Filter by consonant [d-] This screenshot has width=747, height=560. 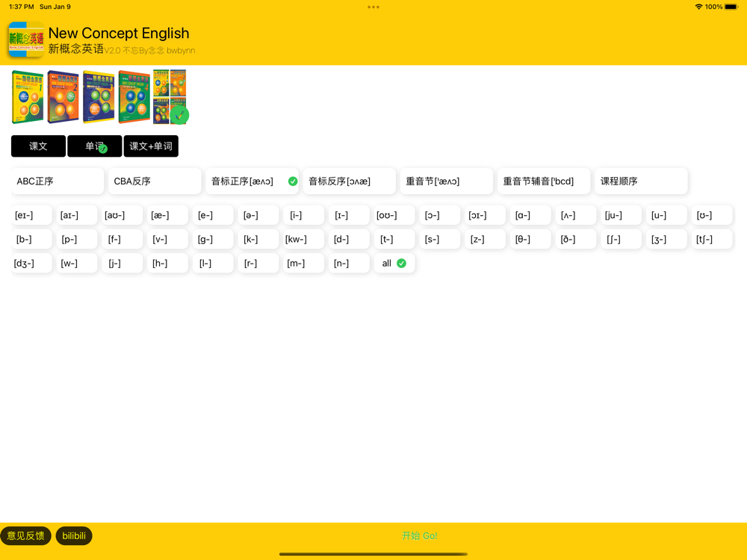349,239
